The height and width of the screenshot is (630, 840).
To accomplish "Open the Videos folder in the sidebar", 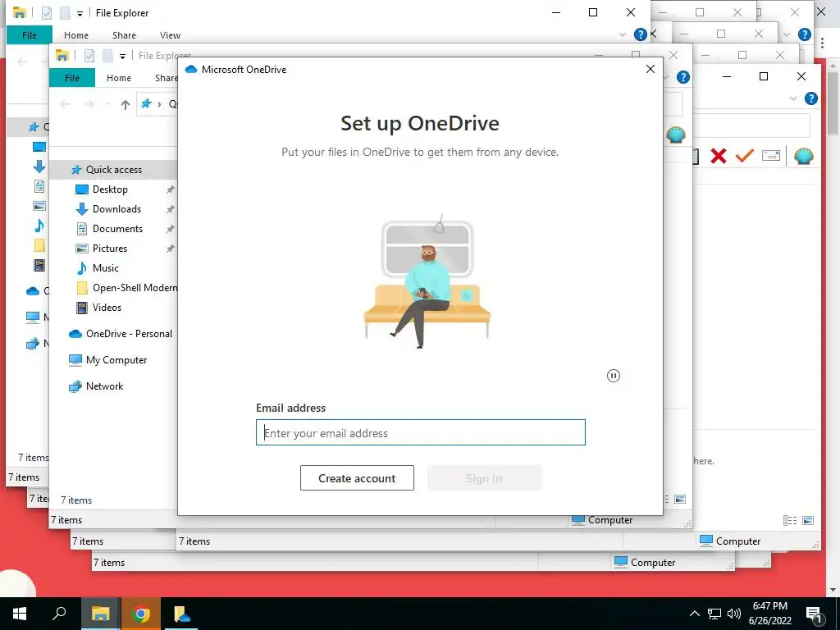I will pyautogui.click(x=107, y=308).
